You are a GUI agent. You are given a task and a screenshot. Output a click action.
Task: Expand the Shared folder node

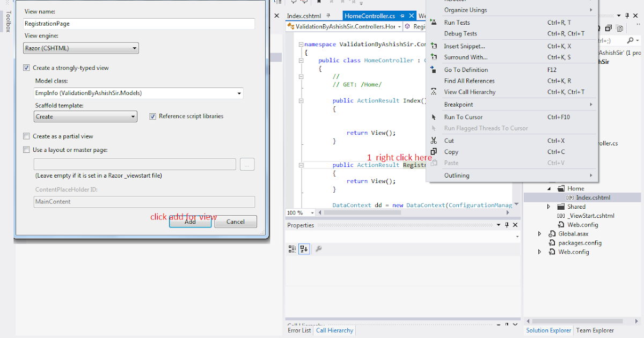point(548,207)
